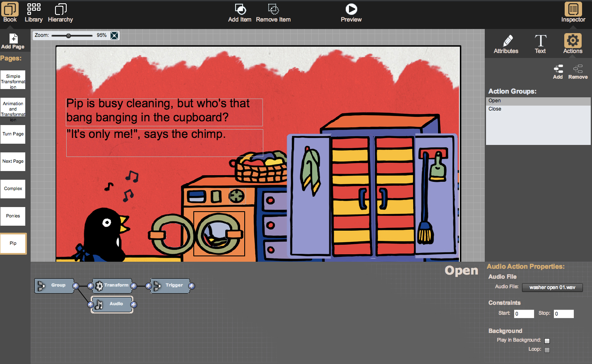Click the Add Item tool
Viewport: 592px width, 364px height.
(240, 12)
